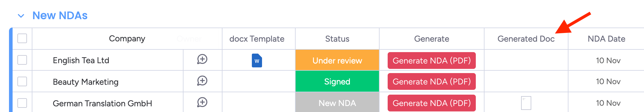The height and width of the screenshot is (112, 644).
Task: Select the German Translation GmbH row checkbox
Action: tap(22, 103)
